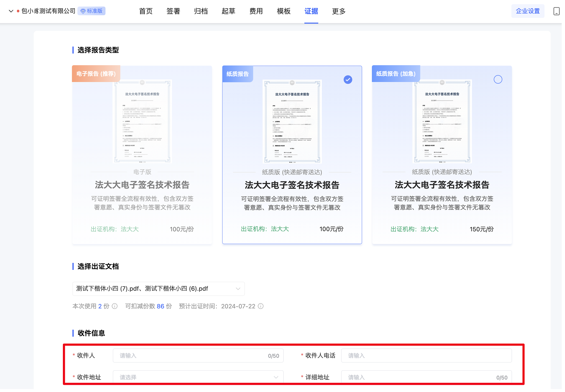Open the 选择出证文档 file dropdown

[x=158, y=289]
